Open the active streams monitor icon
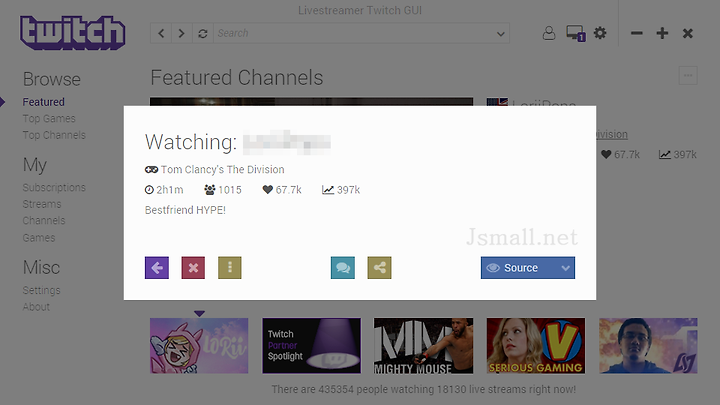Image resolution: width=720 pixels, height=405 pixels. tap(575, 33)
